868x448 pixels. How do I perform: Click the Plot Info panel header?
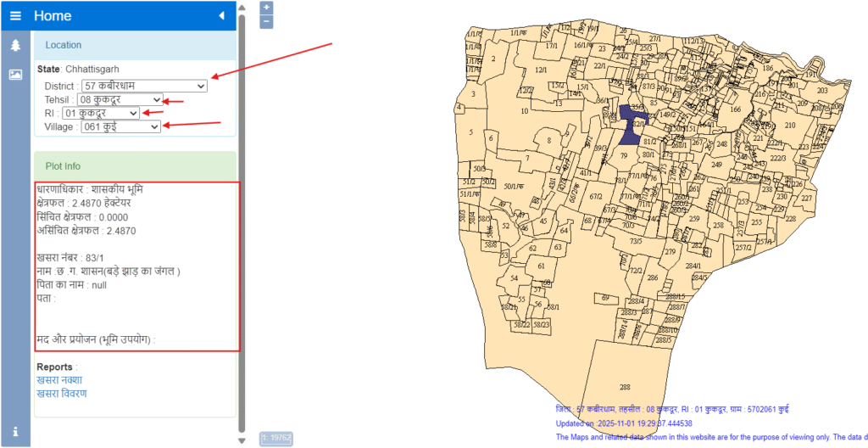(x=135, y=165)
